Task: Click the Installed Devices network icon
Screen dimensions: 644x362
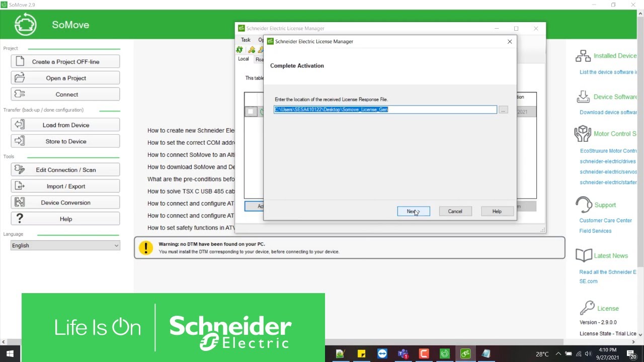Action: (583, 56)
